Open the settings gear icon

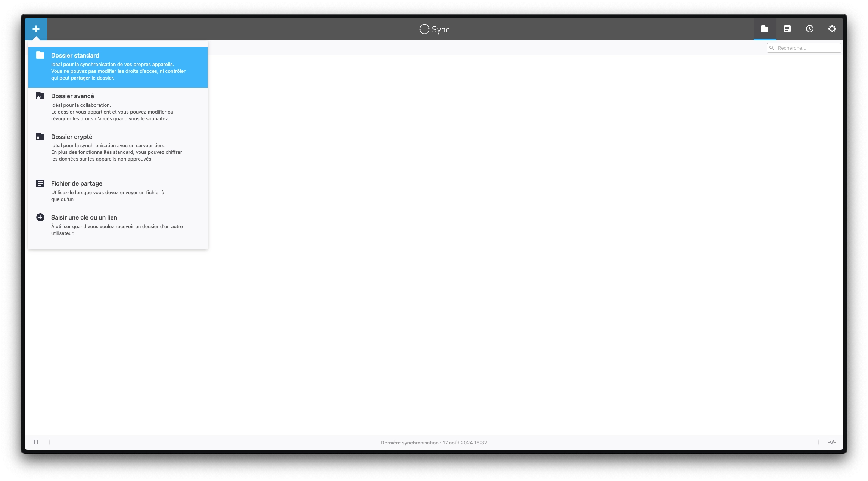click(x=832, y=29)
